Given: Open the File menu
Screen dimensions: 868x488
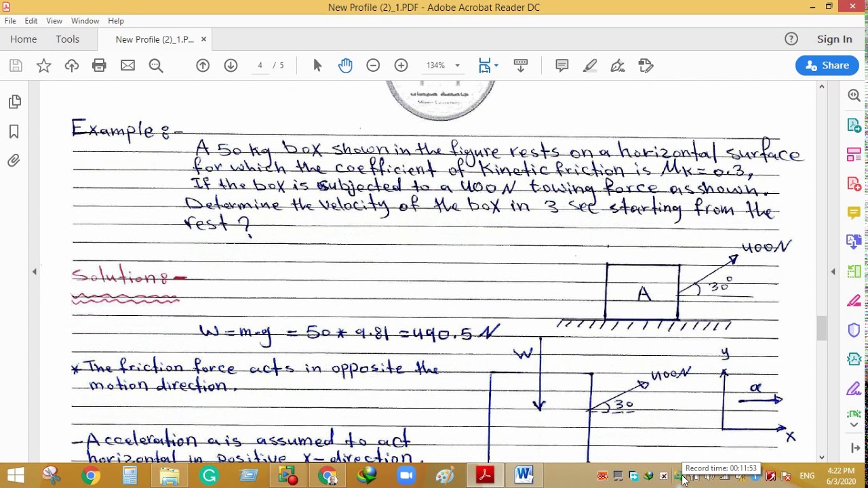Looking at the screenshot, I should point(10,21).
